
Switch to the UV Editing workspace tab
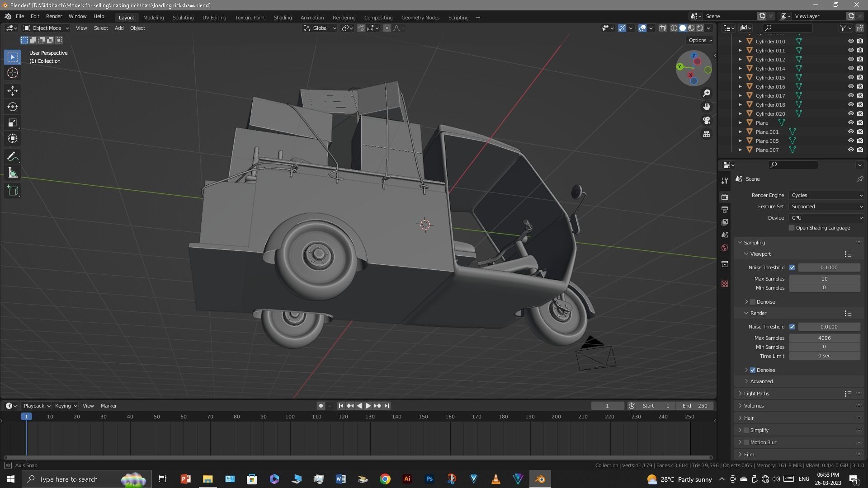[x=214, y=18]
